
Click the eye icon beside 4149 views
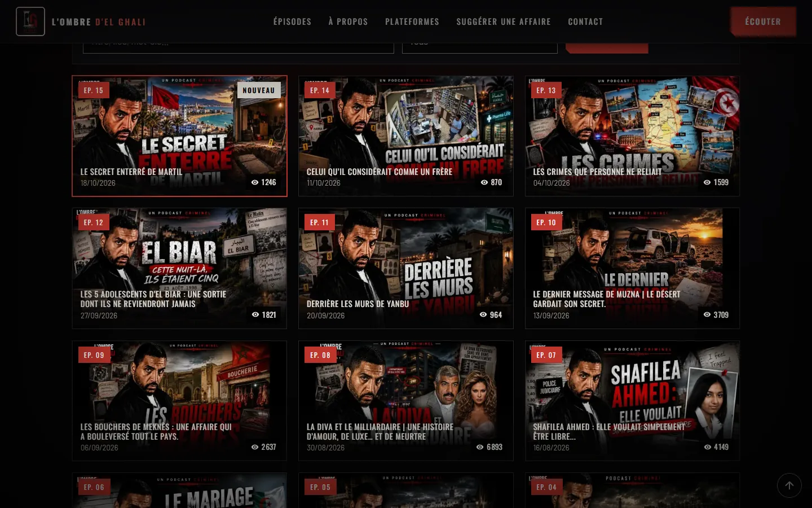(x=708, y=447)
